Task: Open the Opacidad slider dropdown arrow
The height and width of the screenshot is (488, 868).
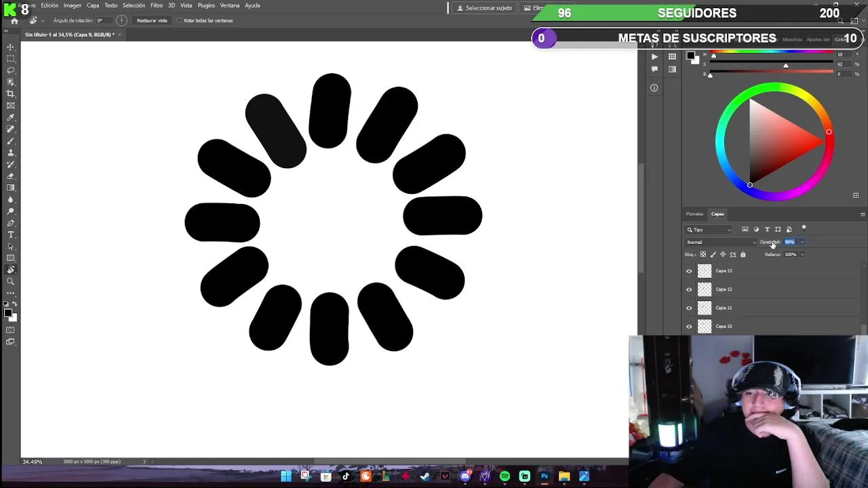Action: (x=802, y=242)
